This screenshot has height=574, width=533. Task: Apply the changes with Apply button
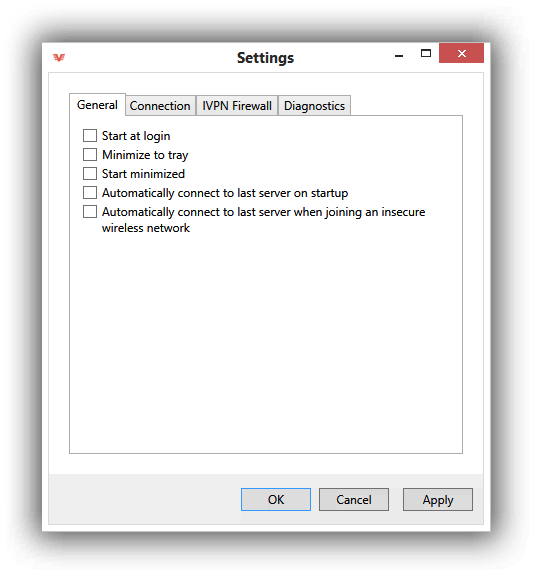pos(438,499)
